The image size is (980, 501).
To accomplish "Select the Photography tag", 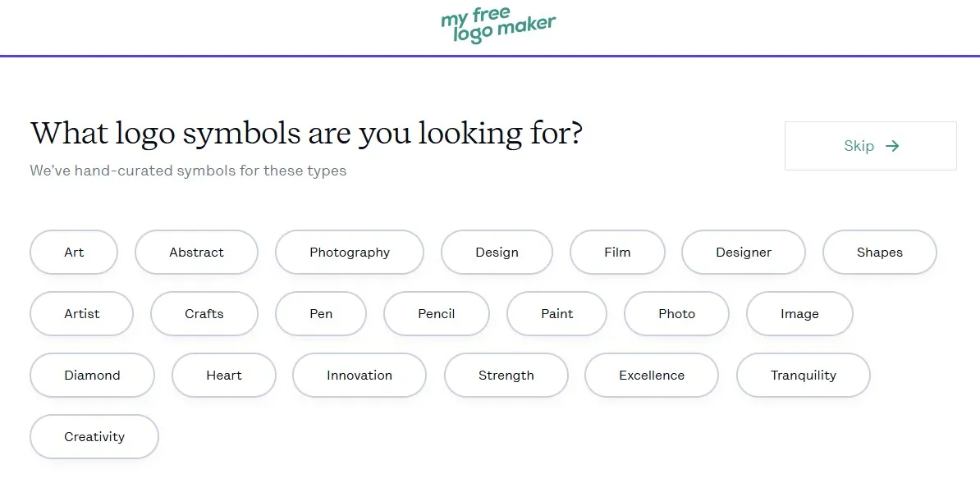I will click(x=350, y=253).
